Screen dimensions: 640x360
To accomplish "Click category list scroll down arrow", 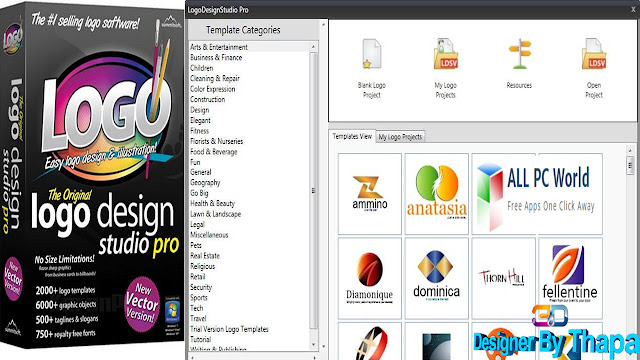I will (313, 345).
